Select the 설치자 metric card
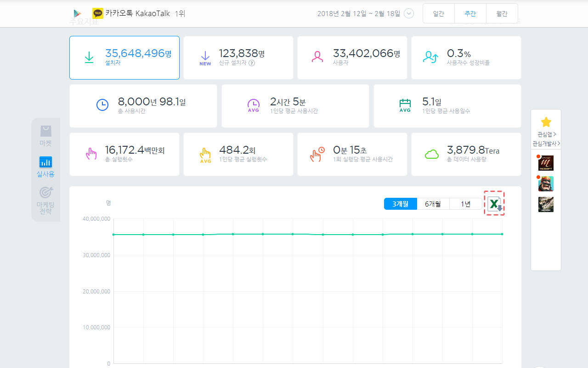The image size is (588, 368). [x=124, y=58]
